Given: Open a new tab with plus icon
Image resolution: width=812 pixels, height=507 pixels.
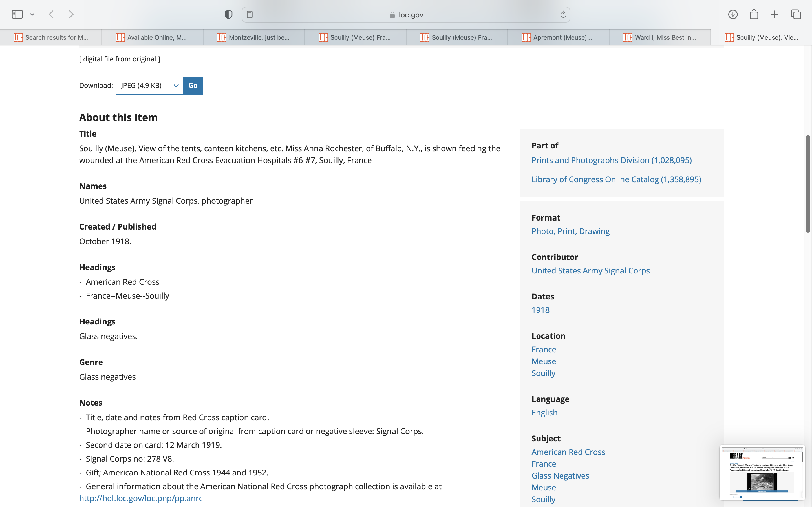Looking at the screenshot, I should pyautogui.click(x=775, y=14).
